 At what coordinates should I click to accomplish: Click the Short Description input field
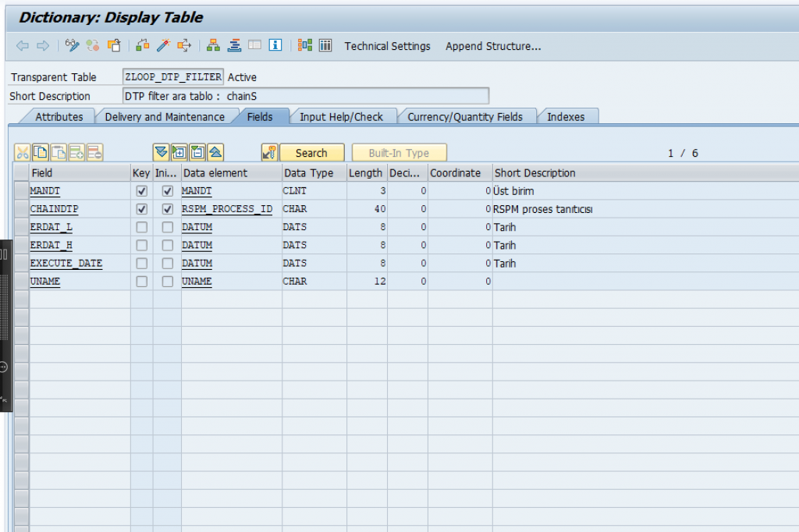pos(305,96)
